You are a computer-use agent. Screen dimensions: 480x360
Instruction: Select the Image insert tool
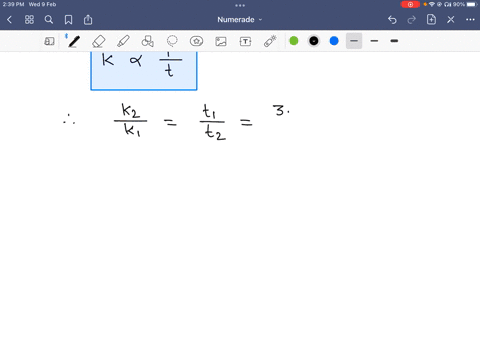(x=221, y=41)
